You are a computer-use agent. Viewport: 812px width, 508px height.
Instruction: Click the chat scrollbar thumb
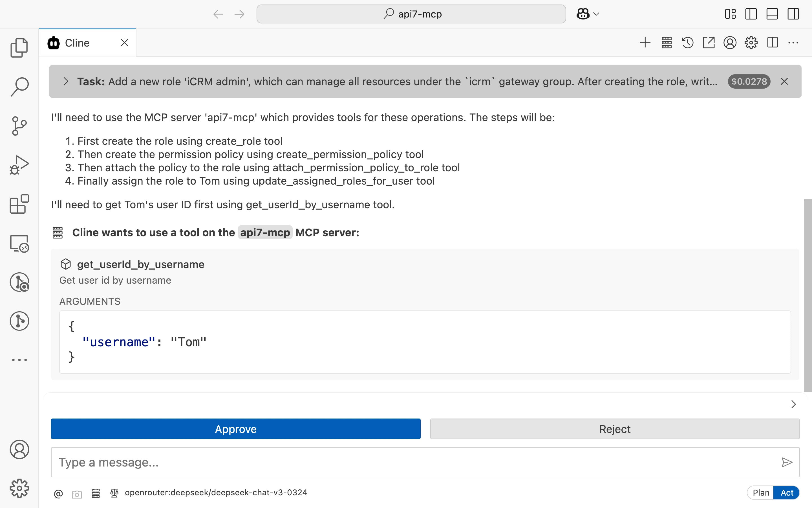tap(808, 295)
